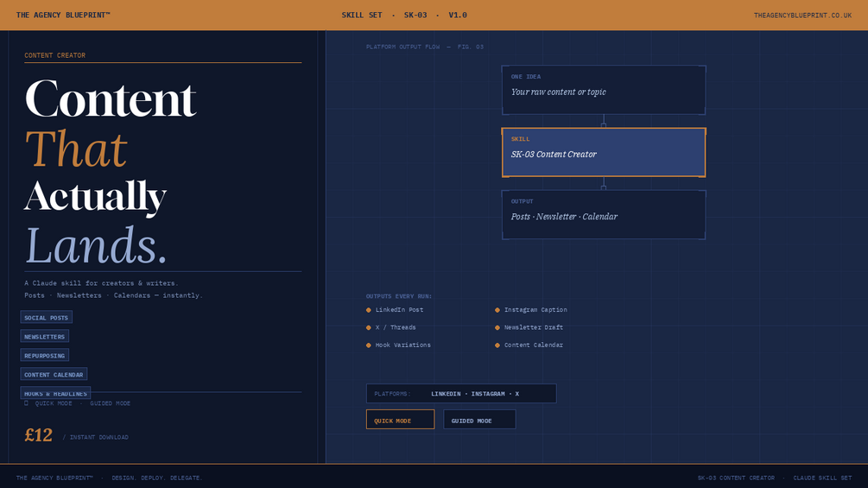
Task: Click the 'OUTPUTS EVERY RUN:' heading
Action: (x=398, y=296)
